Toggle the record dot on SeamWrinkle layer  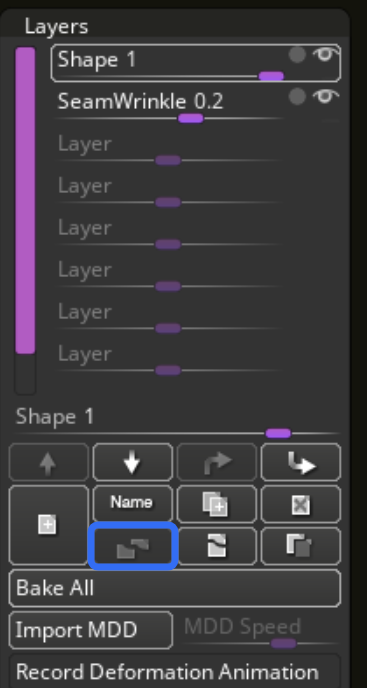[297, 97]
